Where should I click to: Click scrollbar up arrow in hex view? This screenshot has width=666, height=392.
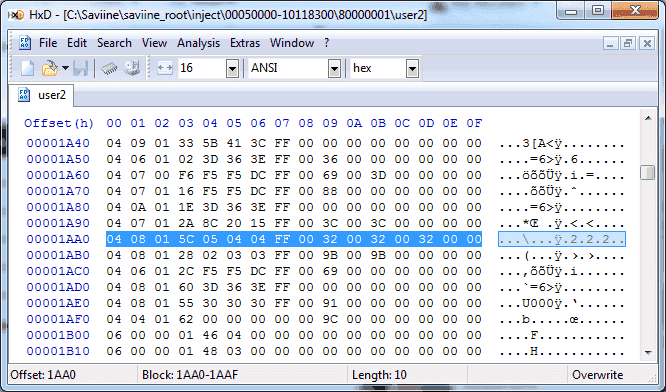tap(648, 118)
